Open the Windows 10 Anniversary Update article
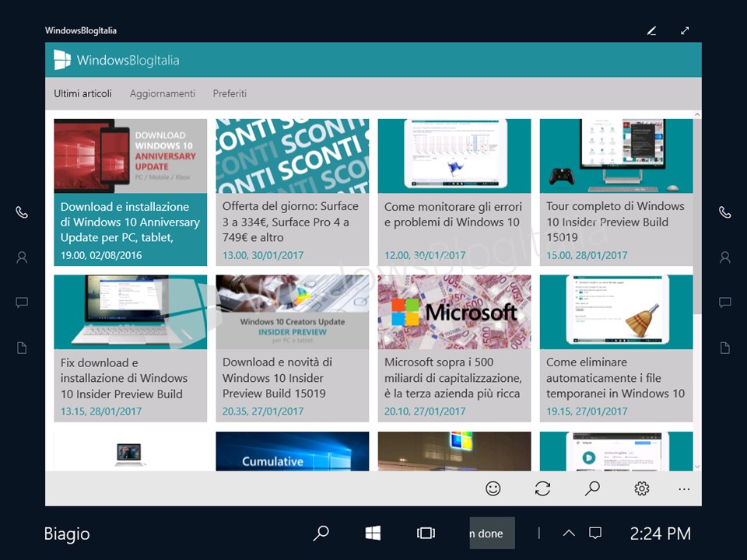747x560 pixels. 131,192
